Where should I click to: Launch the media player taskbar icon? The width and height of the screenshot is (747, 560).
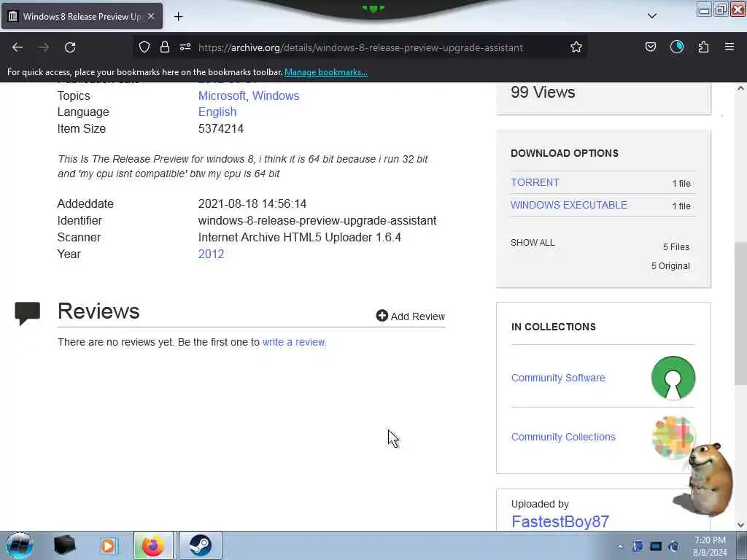pos(108,545)
